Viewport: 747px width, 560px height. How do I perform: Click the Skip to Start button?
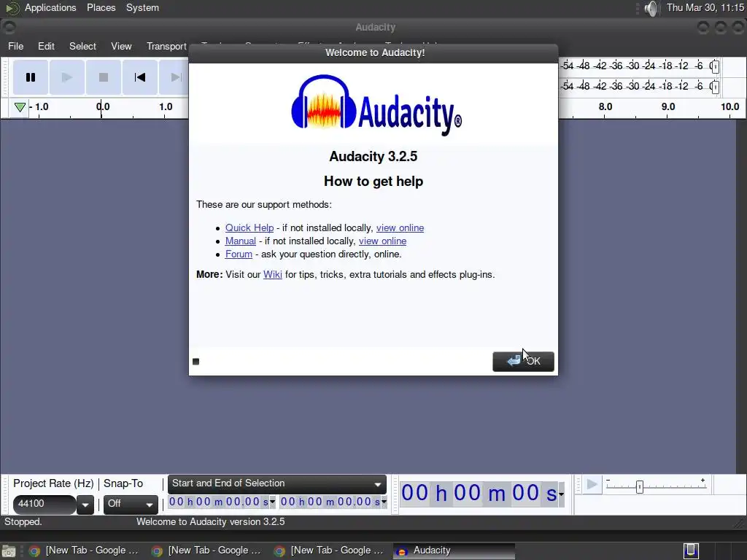point(139,77)
